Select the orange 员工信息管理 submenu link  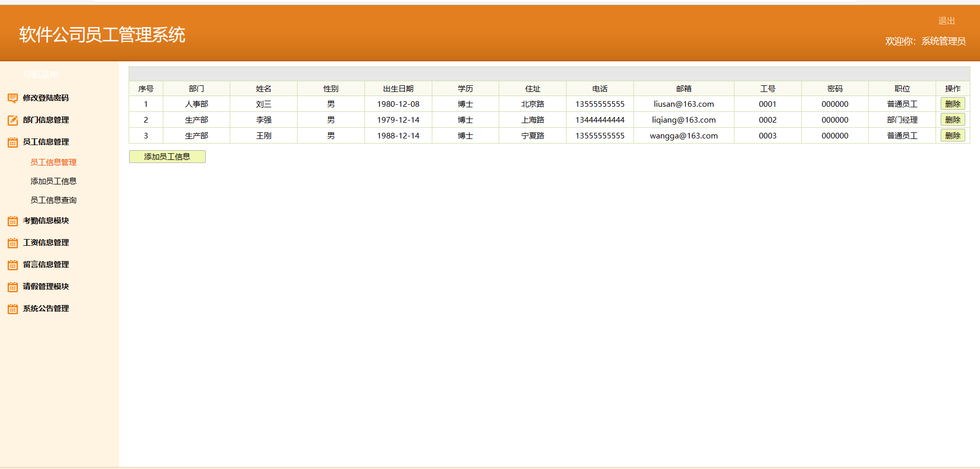[x=54, y=162]
